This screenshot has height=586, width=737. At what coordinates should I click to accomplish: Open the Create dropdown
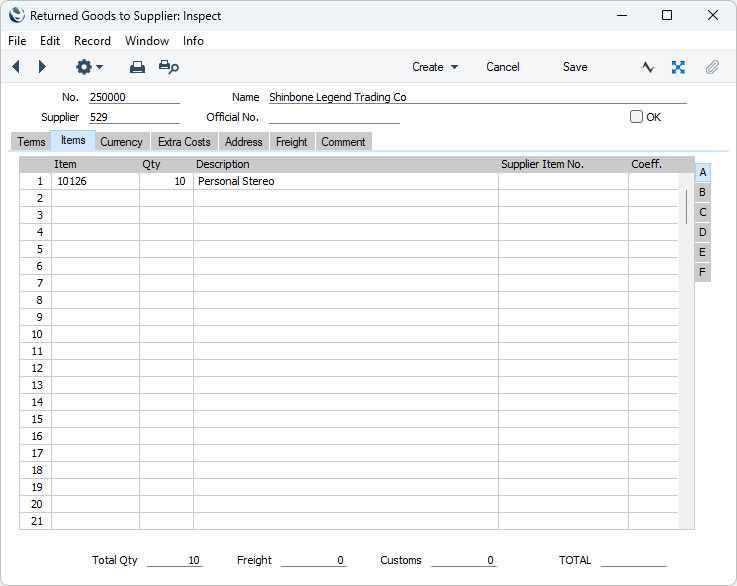[435, 67]
